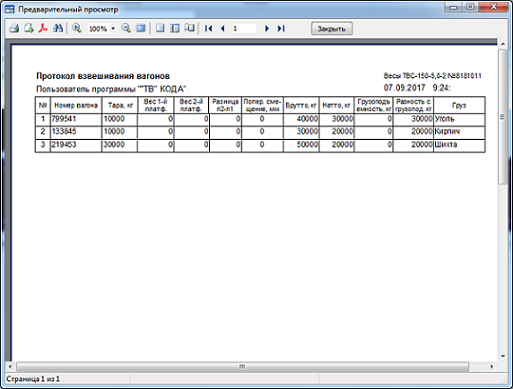
Task: Toggle full screen view icon
Action: [x=141, y=28]
